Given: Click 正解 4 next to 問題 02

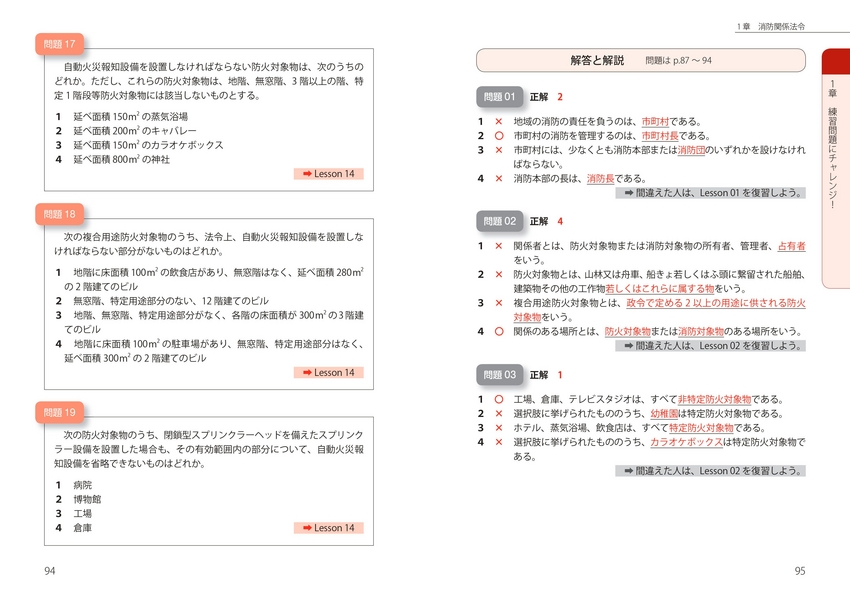Looking at the screenshot, I should (x=546, y=221).
